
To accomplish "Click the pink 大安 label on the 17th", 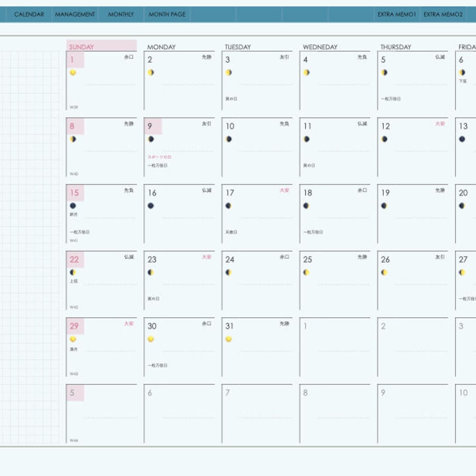I will (x=285, y=190).
